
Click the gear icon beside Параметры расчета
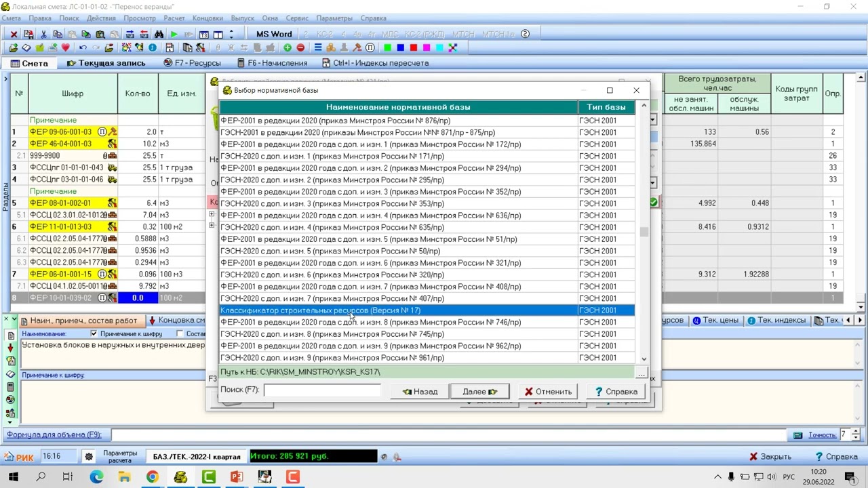point(88,456)
